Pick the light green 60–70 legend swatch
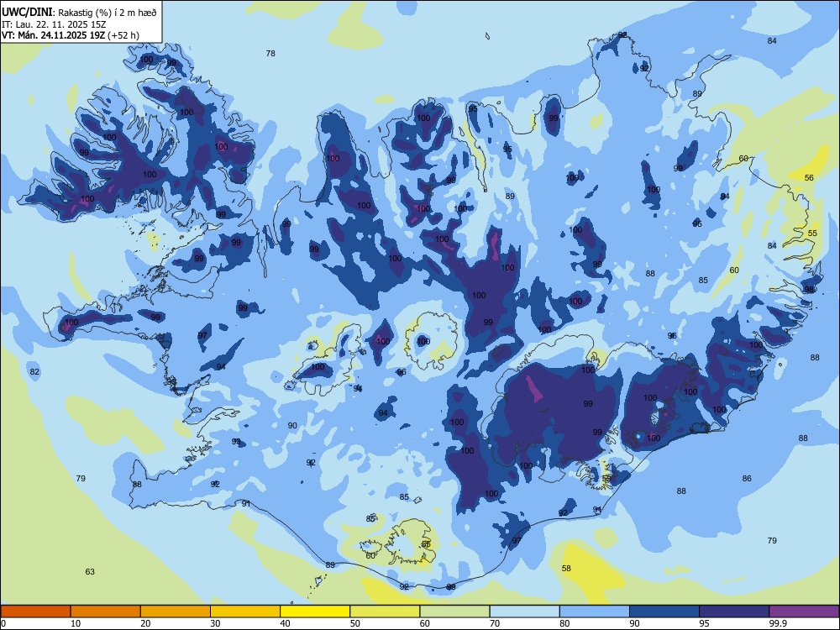Viewport: 840px width, 630px height. [454, 612]
